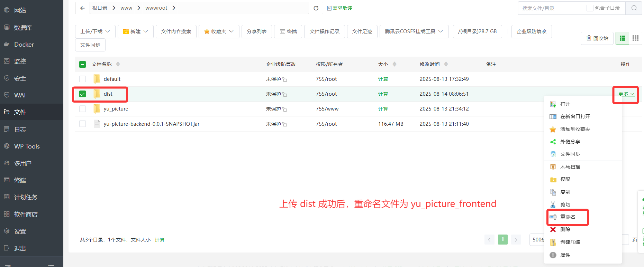644x267 pixels.
Task: Expand the 新建 dropdown
Action: tap(135, 31)
